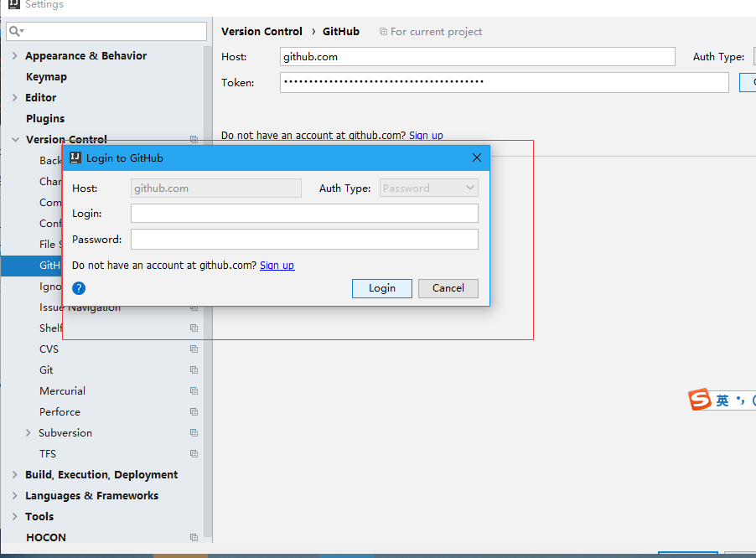Click the settings search box
Viewport: 756px width, 558px height.
106,31
